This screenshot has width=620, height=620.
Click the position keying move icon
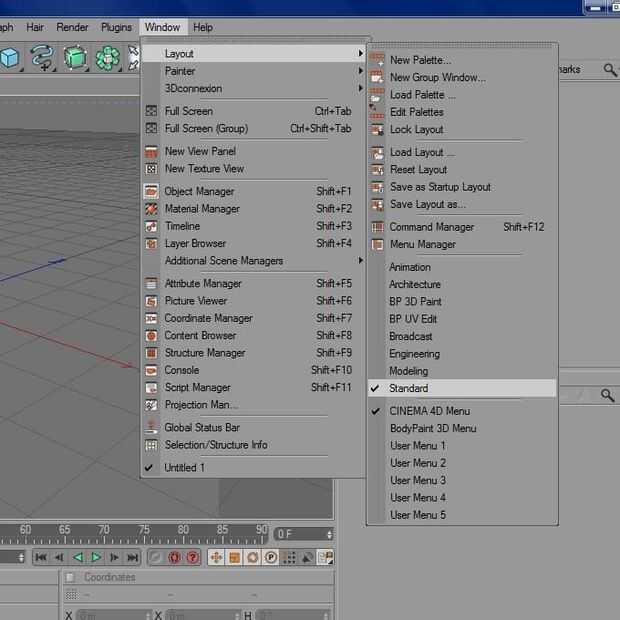(x=215, y=557)
